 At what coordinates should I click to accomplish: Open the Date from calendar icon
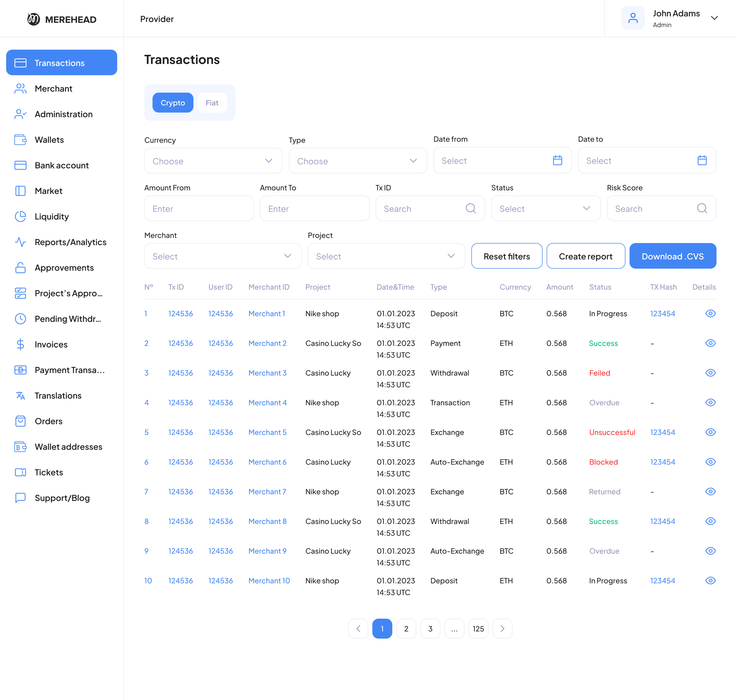[557, 160]
